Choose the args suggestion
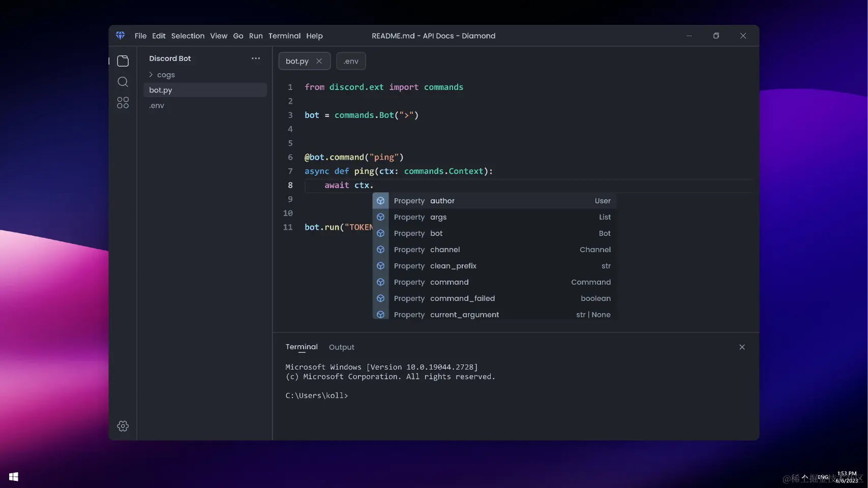Image resolution: width=868 pixels, height=488 pixels. 494,217
